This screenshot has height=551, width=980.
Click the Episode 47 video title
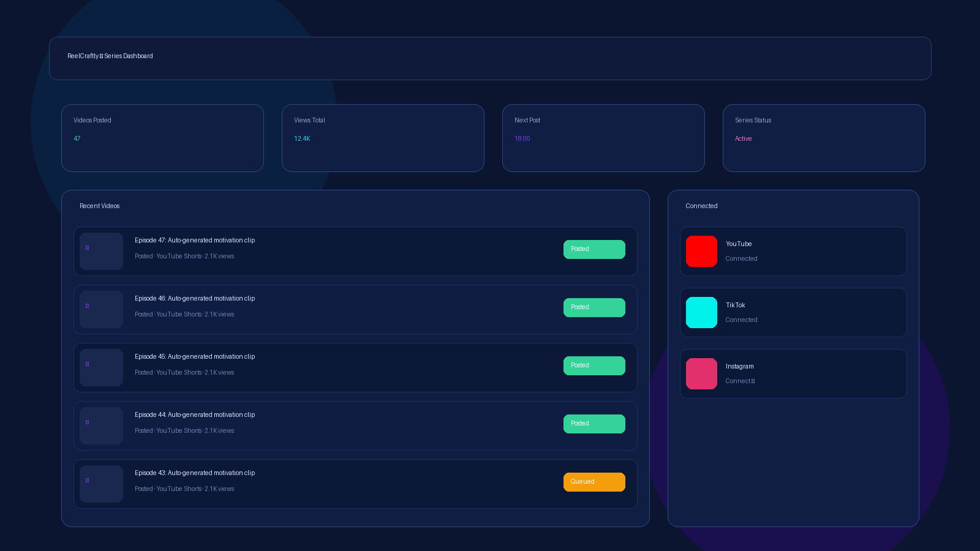(x=195, y=240)
